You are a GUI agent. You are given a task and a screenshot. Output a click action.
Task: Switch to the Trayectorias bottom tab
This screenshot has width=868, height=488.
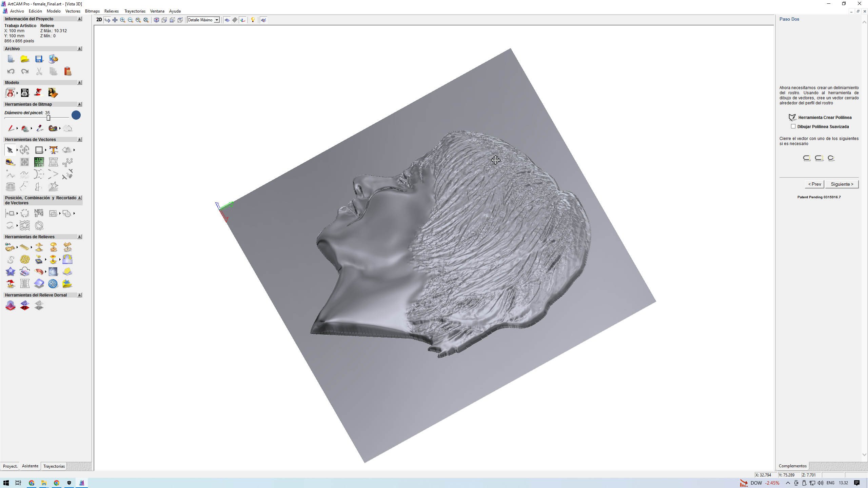[x=54, y=466]
